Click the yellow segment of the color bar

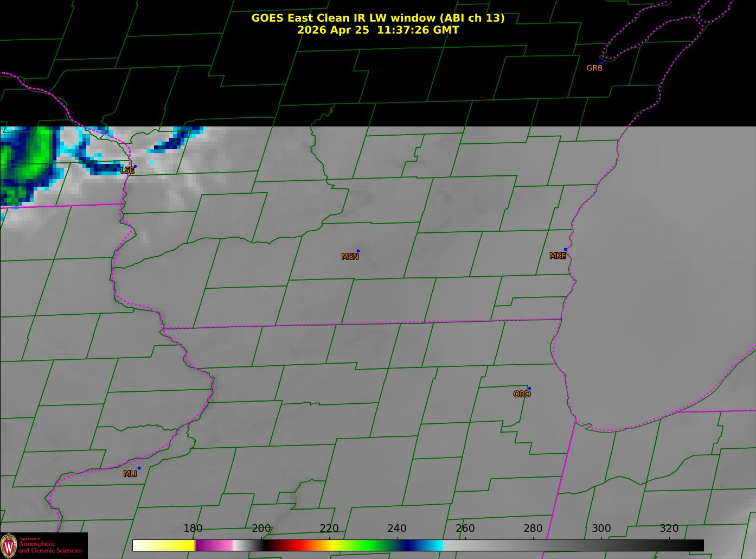pos(164,545)
